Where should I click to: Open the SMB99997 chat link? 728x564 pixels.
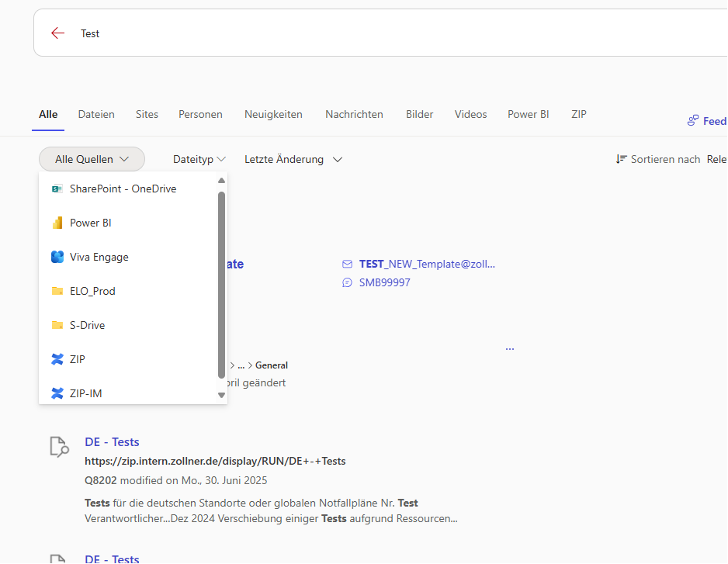pyautogui.click(x=384, y=282)
